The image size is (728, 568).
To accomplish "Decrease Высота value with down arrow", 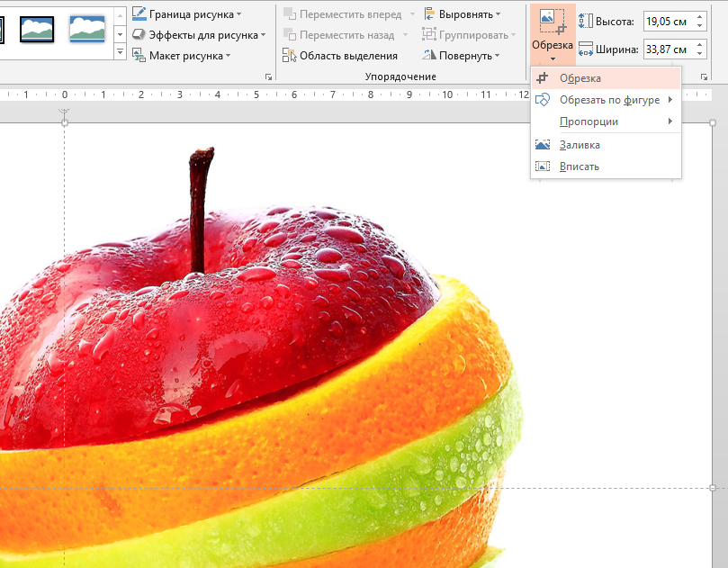I will coord(700,26).
